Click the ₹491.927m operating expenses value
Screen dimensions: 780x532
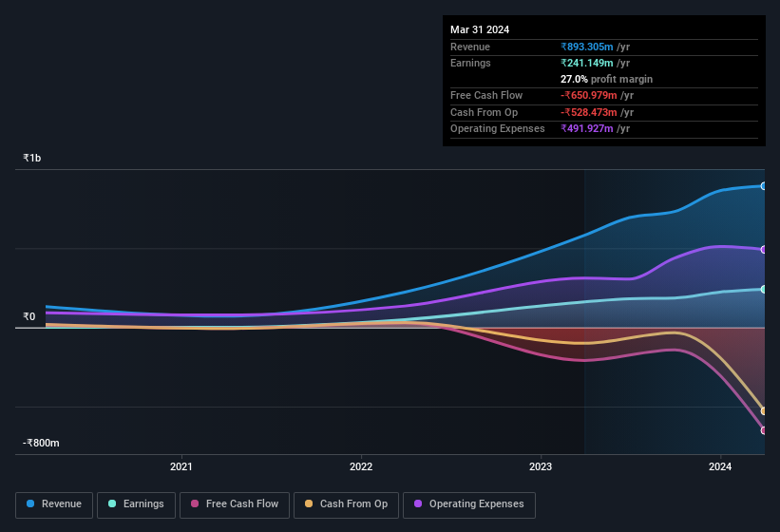click(587, 129)
